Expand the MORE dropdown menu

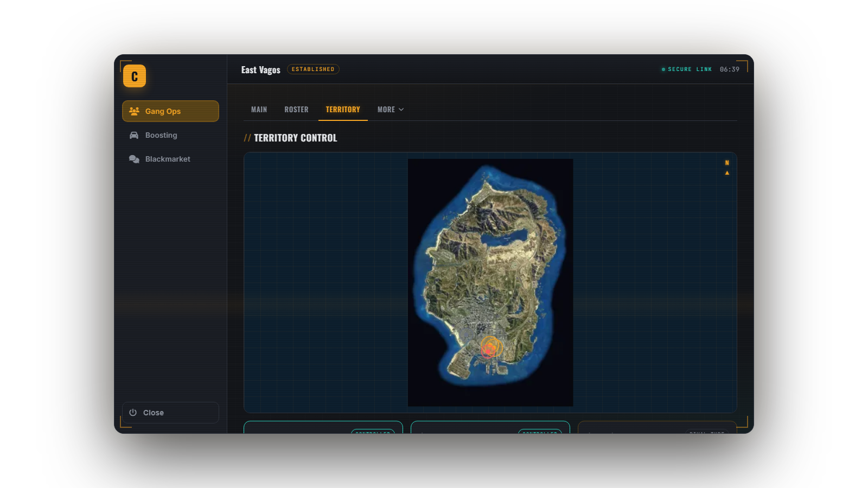coord(391,110)
